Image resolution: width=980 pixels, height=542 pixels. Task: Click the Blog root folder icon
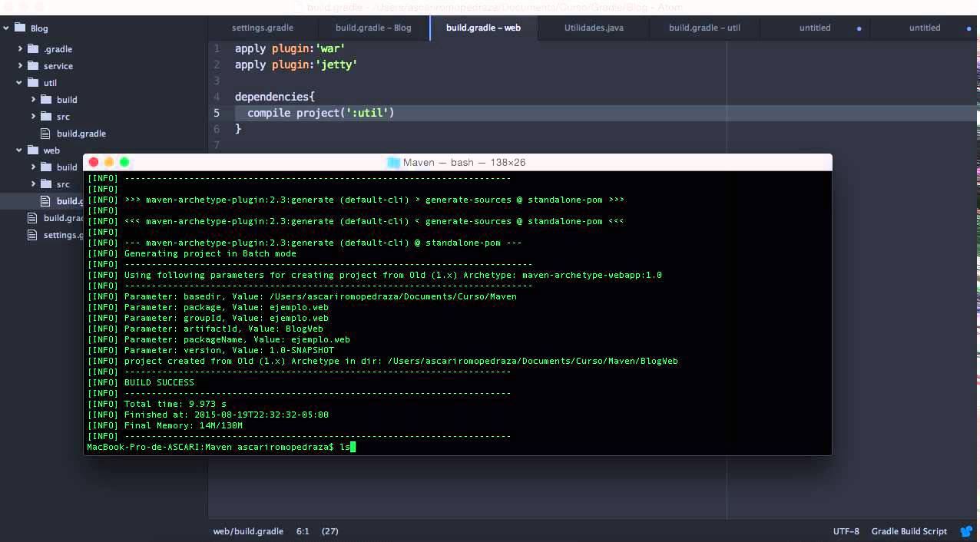point(20,28)
